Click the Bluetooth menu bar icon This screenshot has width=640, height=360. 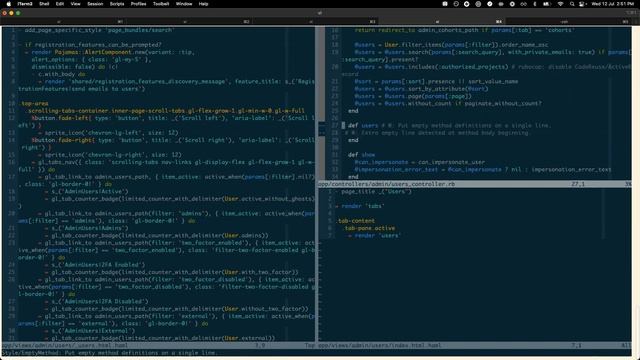pos(535,4)
